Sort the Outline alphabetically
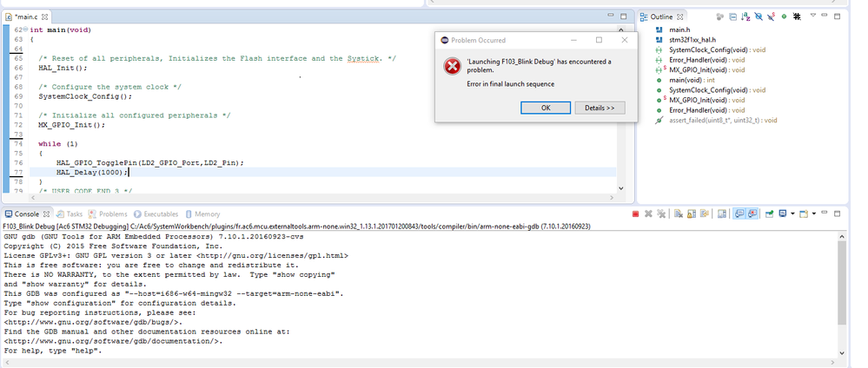This screenshot has width=868, height=368. point(745,16)
